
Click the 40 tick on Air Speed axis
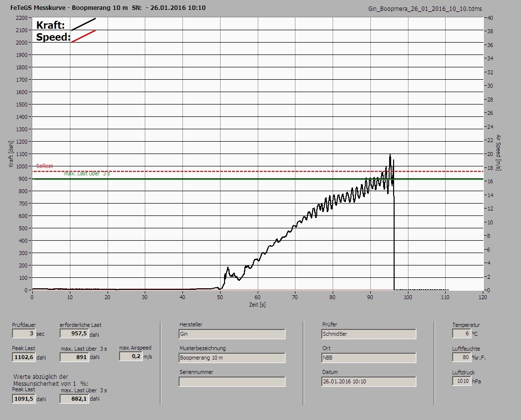pos(490,18)
